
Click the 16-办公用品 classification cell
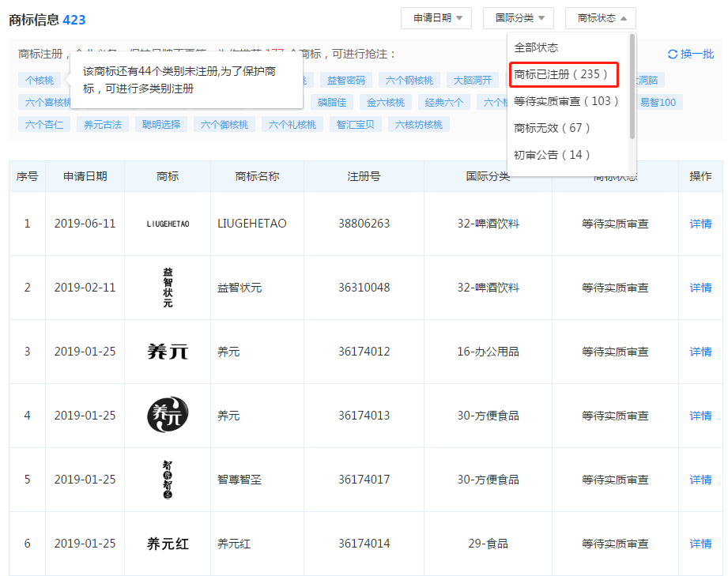(x=488, y=352)
